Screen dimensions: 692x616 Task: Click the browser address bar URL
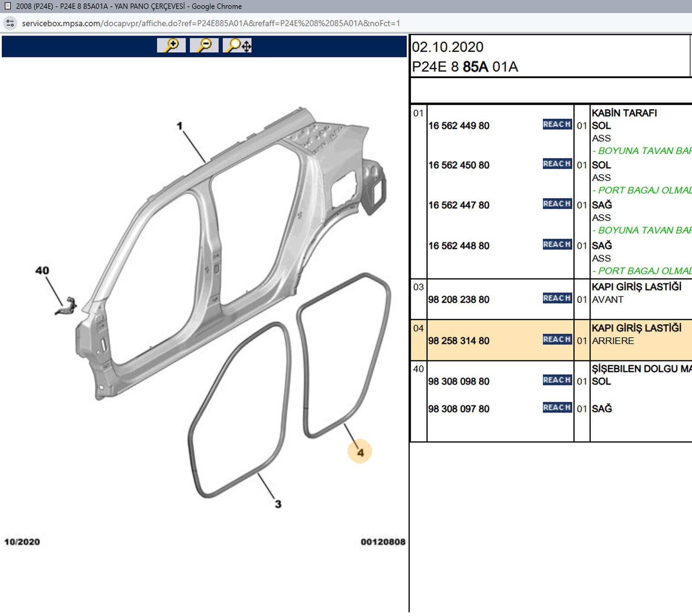click(210, 23)
